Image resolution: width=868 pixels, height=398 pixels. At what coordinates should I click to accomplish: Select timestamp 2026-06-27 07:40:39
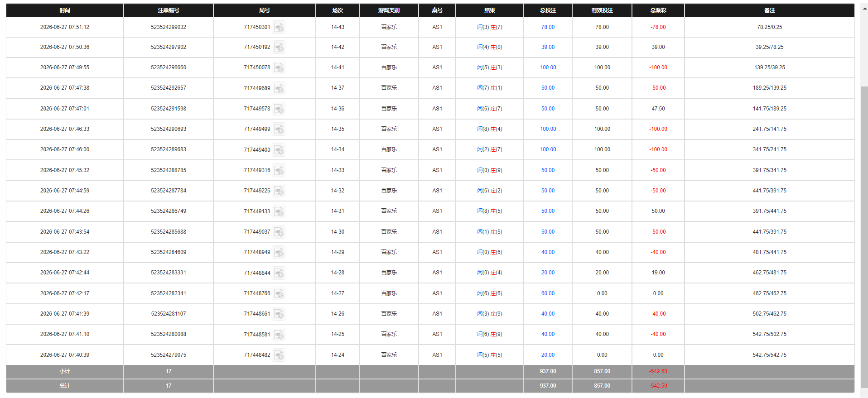tap(65, 355)
